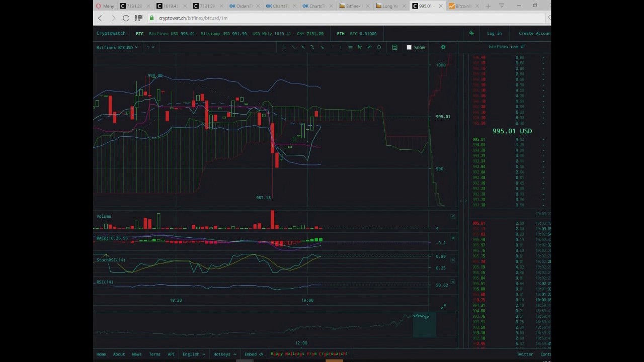Open the Cryptowatch logo home link

point(111,33)
